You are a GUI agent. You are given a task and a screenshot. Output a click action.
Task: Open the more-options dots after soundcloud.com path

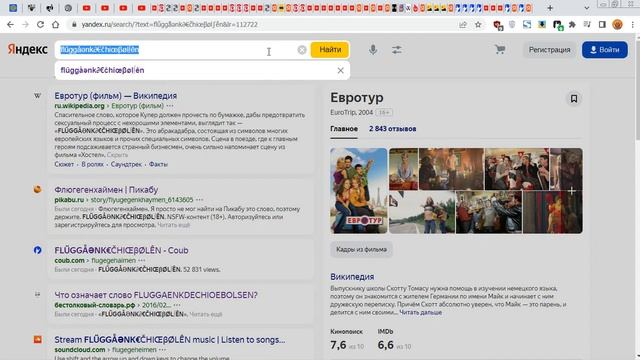tap(162, 350)
